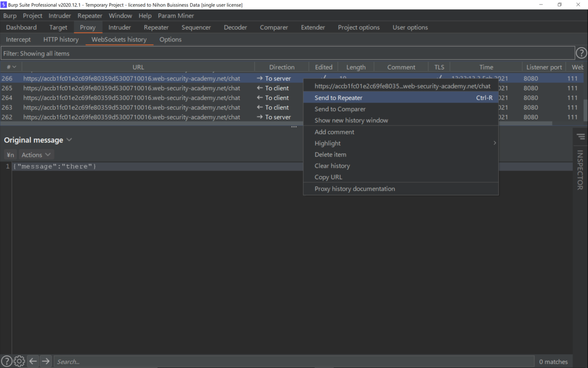The width and height of the screenshot is (588, 368).
Task: Click the 0 matches counter
Action: [x=553, y=362]
